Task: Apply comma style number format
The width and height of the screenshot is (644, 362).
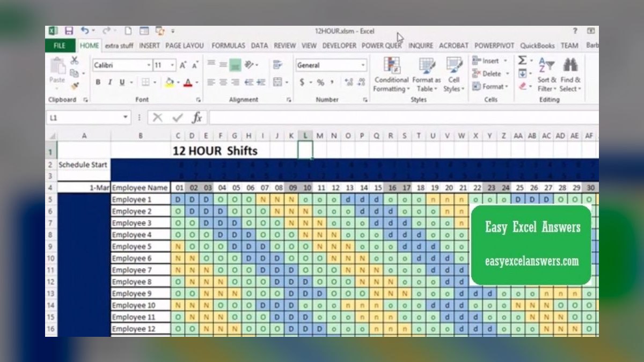Action: click(332, 82)
